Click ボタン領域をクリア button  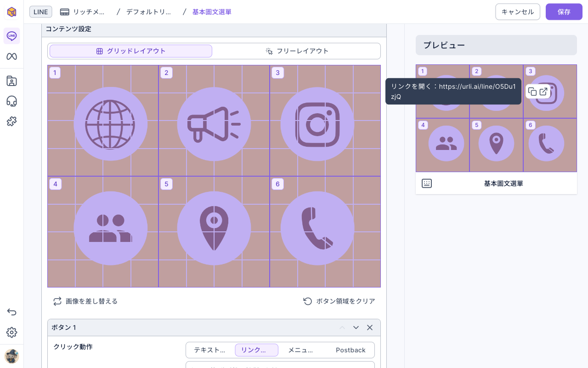[x=339, y=301]
